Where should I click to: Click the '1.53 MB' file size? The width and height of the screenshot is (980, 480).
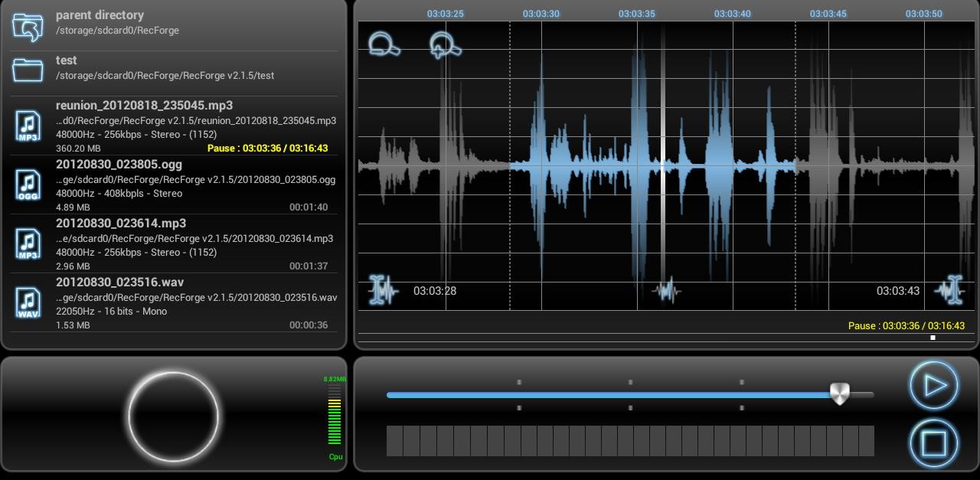73,325
